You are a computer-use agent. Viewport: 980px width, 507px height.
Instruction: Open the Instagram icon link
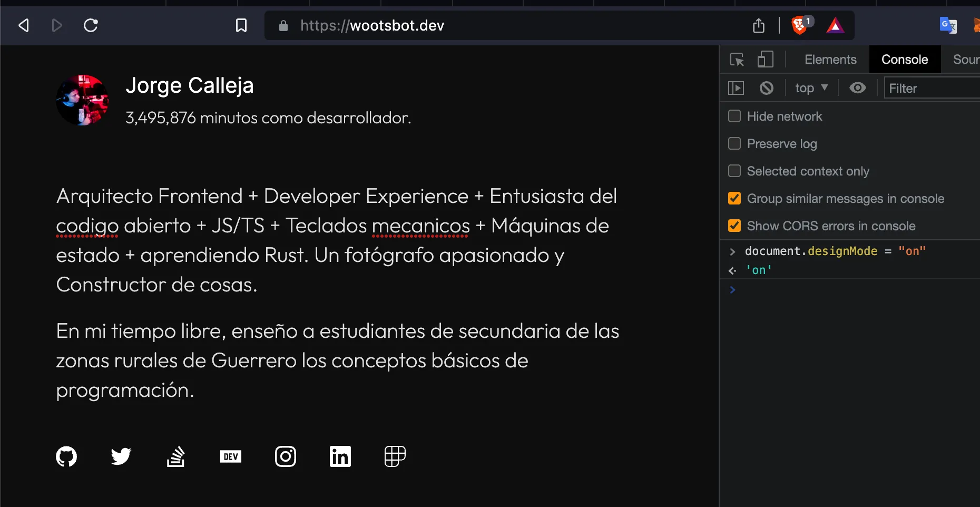[x=286, y=456]
